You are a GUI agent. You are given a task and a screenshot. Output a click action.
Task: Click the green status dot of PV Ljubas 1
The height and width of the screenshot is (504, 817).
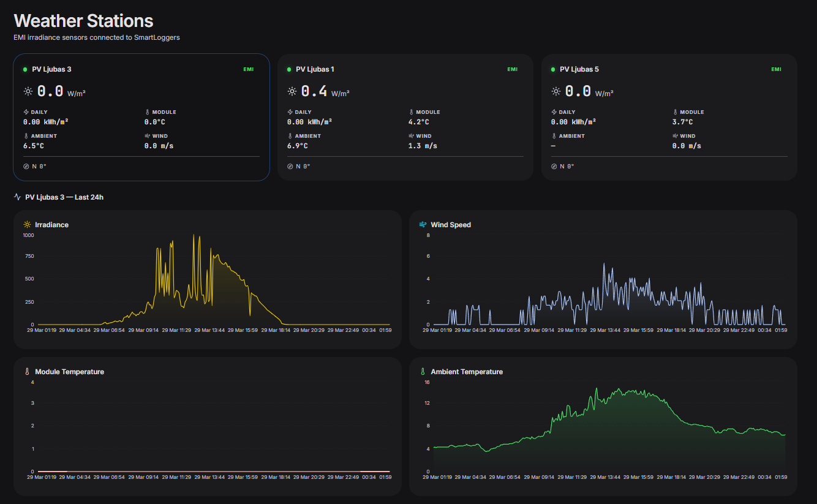point(289,69)
